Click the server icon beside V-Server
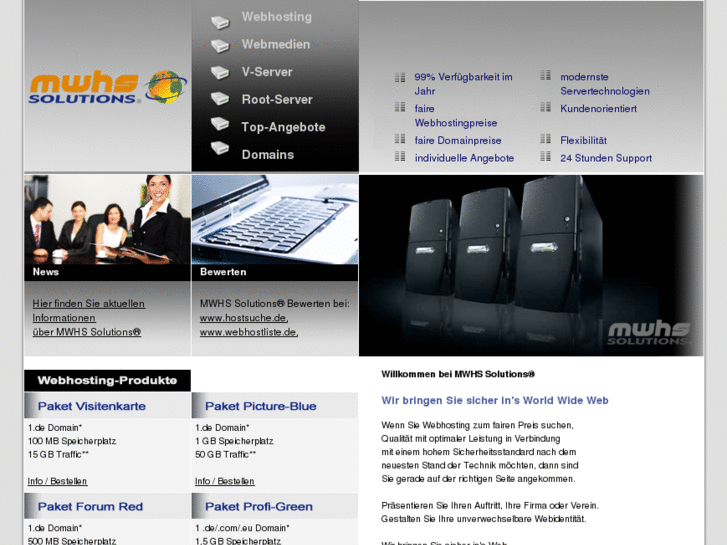The width and height of the screenshot is (727, 545). point(220,72)
